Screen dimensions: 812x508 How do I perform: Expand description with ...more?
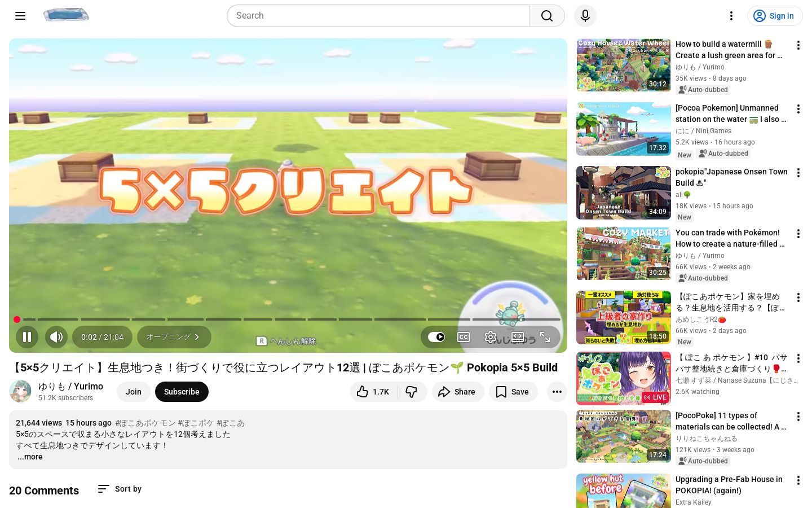[x=30, y=457]
